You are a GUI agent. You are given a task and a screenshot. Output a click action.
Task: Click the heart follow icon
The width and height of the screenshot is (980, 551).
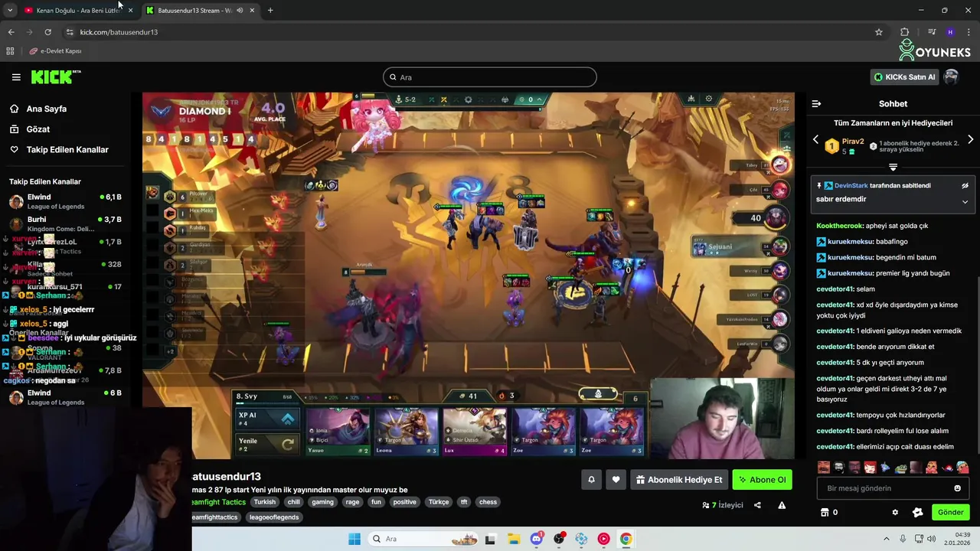pyautogui.click(x=616, y=480)
